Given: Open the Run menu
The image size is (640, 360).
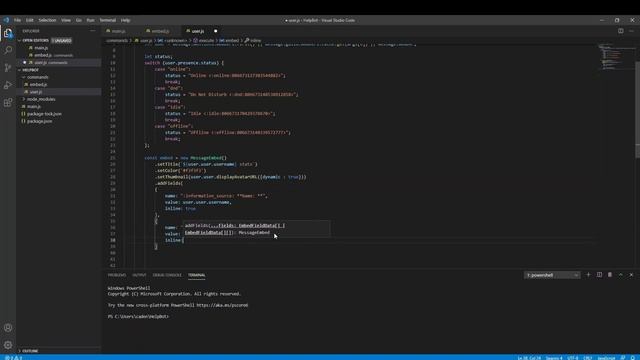Looking at the screenshot, I should point(91,20).
